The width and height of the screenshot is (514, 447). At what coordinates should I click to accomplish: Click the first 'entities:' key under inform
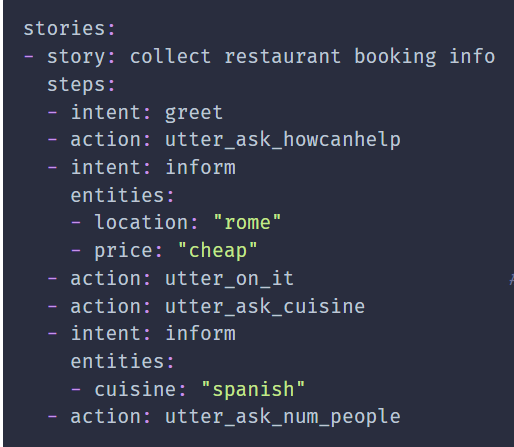(122, 195)
